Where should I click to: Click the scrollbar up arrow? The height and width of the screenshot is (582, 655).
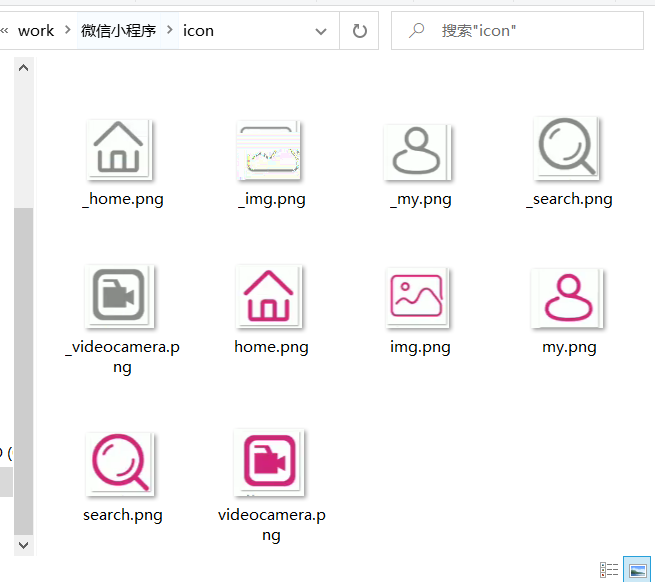pos(23,68)
